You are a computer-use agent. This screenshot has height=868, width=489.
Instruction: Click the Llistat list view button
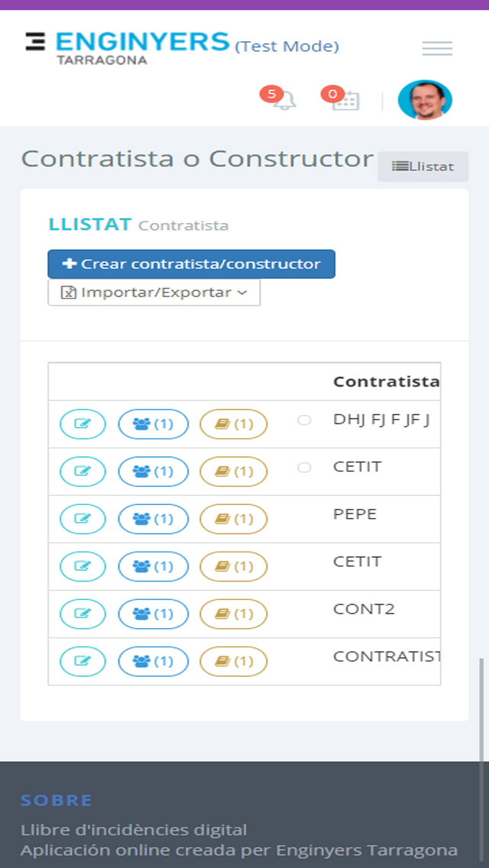[x=423, y=167]
